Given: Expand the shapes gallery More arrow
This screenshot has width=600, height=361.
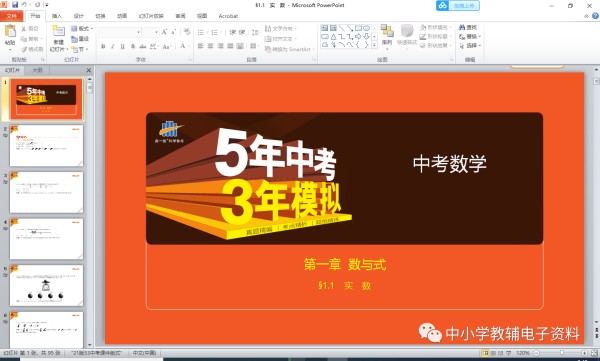Looking at the screenshot, I should tap(374, 45).
